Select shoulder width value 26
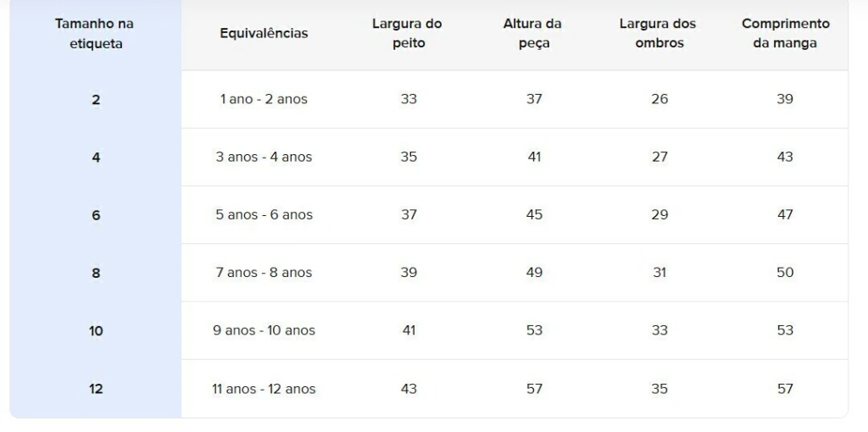The width and height of the screenshot is (868, 432). click(659, 99)
